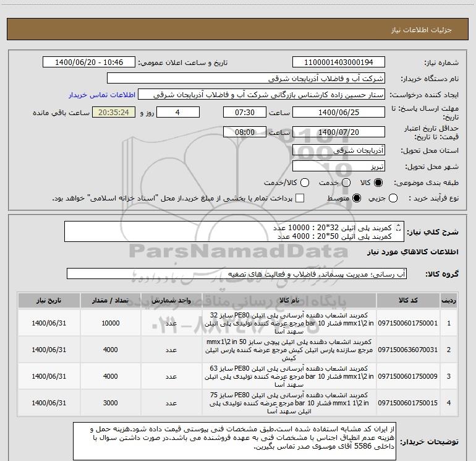The height and width of the screenshot is (461, 476).
Task: Click the ردیف column header
Action: [449, 300]
